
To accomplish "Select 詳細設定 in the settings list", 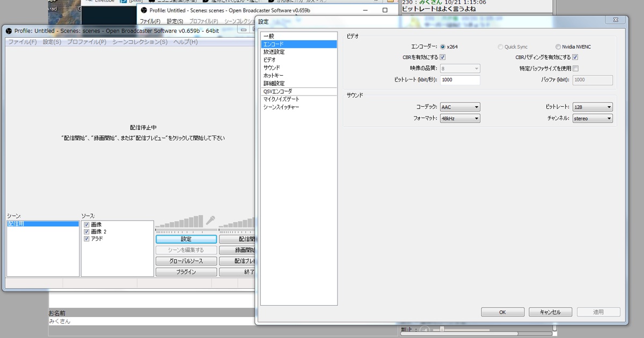I will pos(299,84).
